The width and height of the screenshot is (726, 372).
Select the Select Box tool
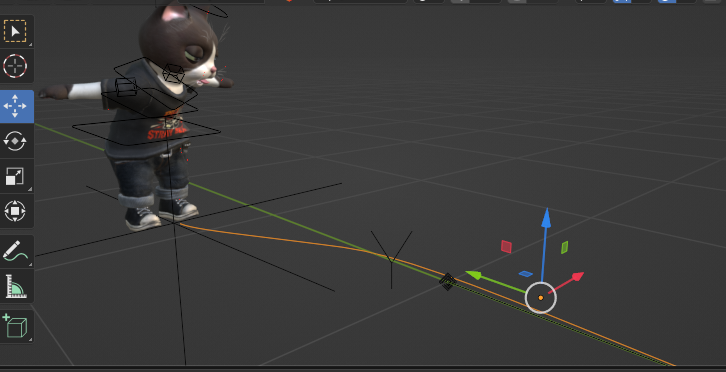(15, 32)
